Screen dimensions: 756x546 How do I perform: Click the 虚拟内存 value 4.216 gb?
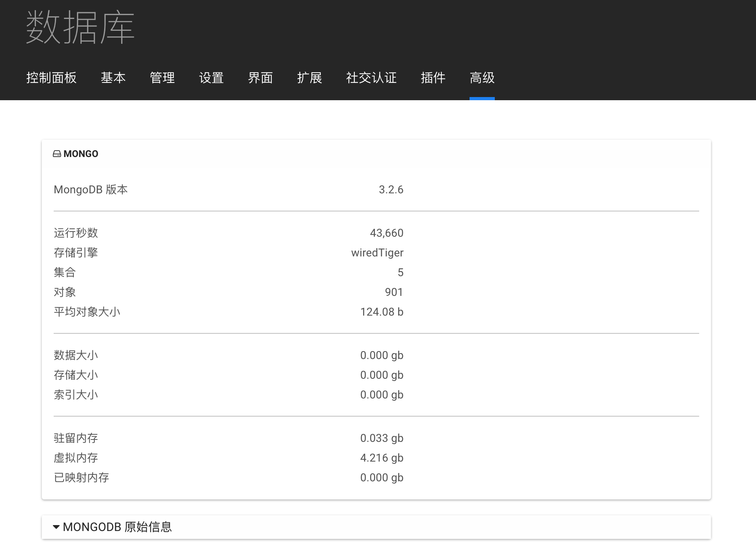pos(382,458)
